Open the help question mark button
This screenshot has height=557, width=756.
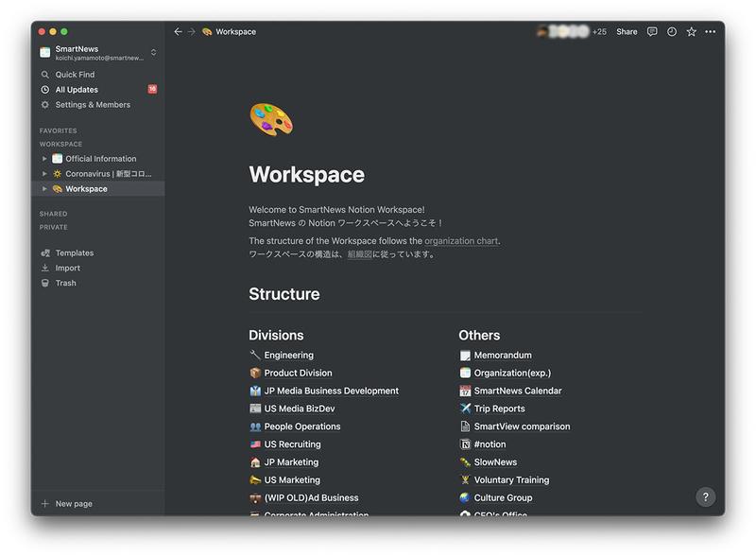(705, 496)
